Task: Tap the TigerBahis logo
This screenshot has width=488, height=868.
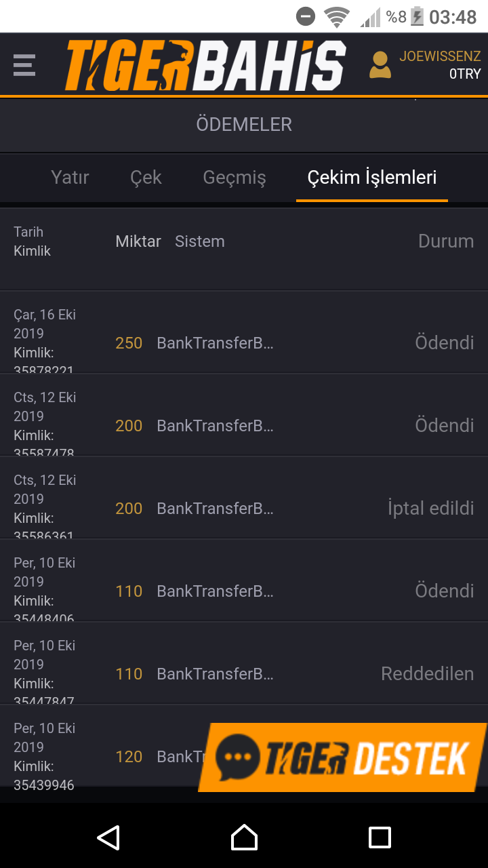Action: tap(205, 66)
